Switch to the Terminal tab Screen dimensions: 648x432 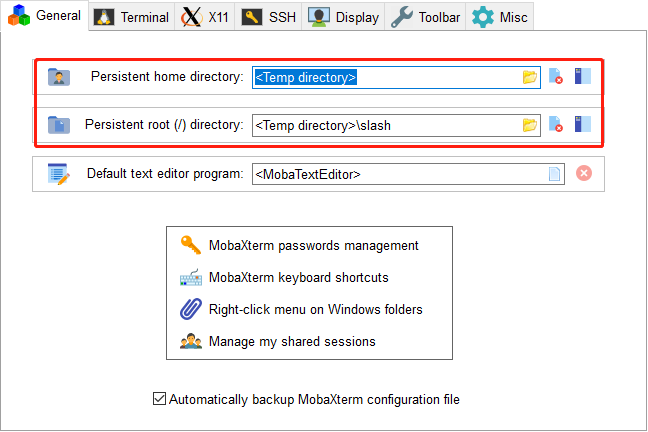pyautogui.click(x=131, y=17)
